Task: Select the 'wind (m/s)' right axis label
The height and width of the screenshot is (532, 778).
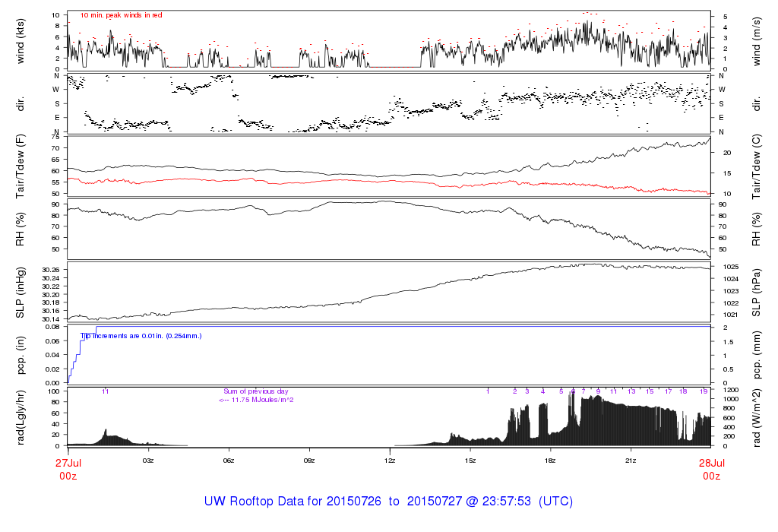Action: 757,40
